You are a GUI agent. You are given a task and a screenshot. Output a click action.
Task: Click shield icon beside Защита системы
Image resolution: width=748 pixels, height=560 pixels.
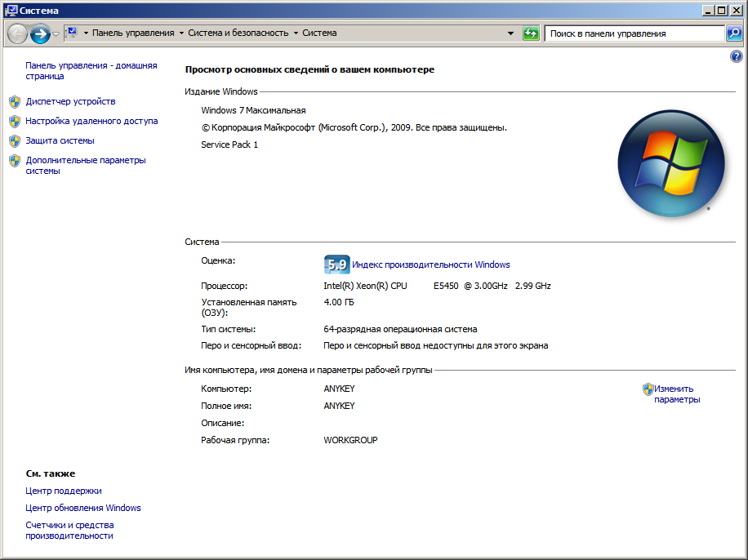pyautogui.click(x=15, y=140)
